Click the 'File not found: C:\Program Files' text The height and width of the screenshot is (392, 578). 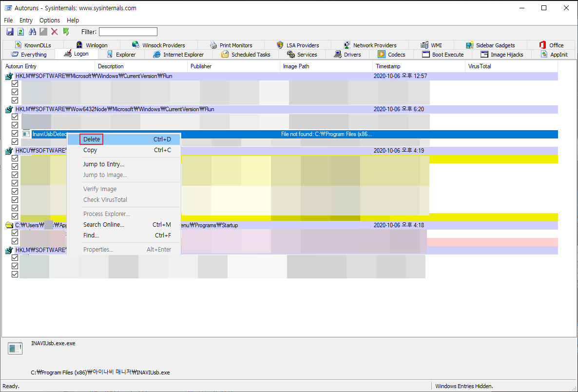[x=326, y=134]
